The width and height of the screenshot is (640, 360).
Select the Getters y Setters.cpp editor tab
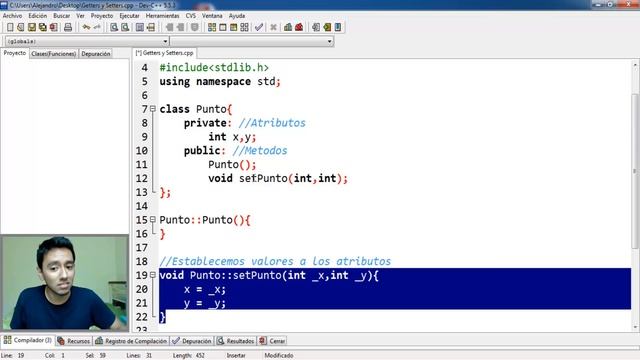point(164,53)
